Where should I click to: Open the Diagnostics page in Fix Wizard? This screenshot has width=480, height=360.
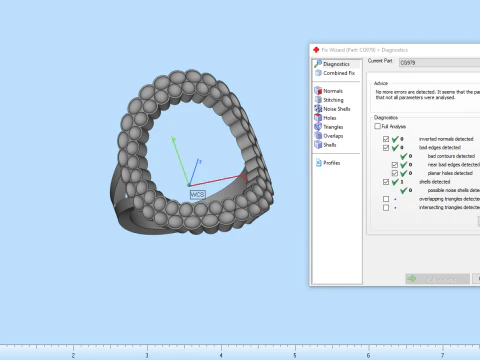(x=337, y=64)
